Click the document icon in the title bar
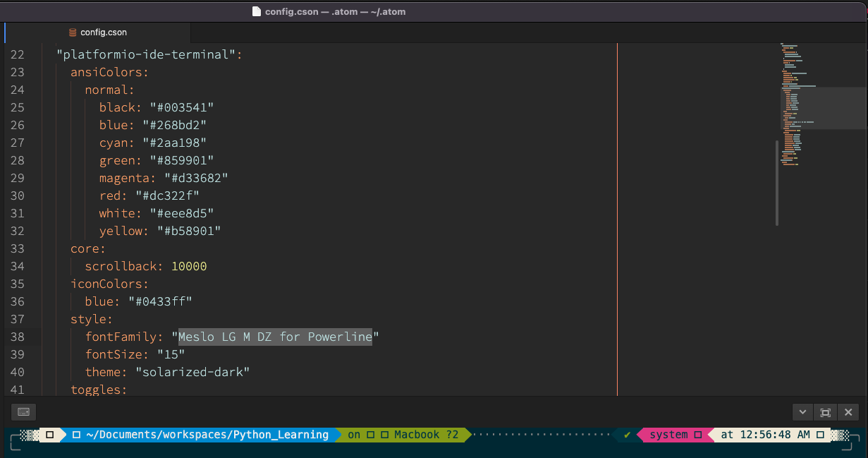The height and width of the screenshot is (458, 868). pyautogui.click(x=256, y=11)
